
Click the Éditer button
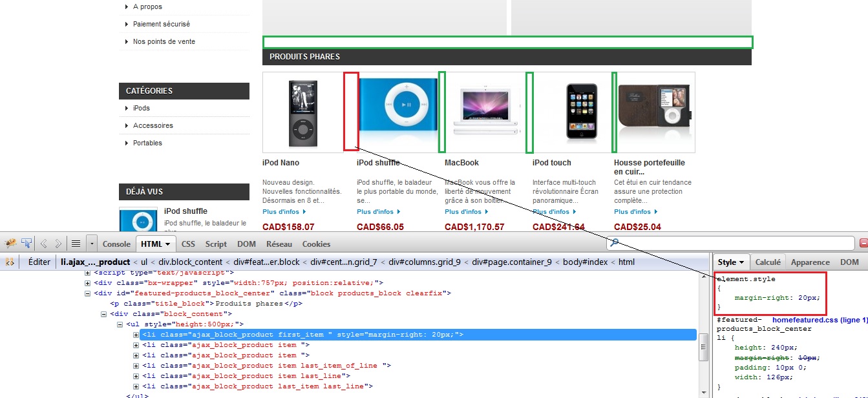tap(39, 262)
